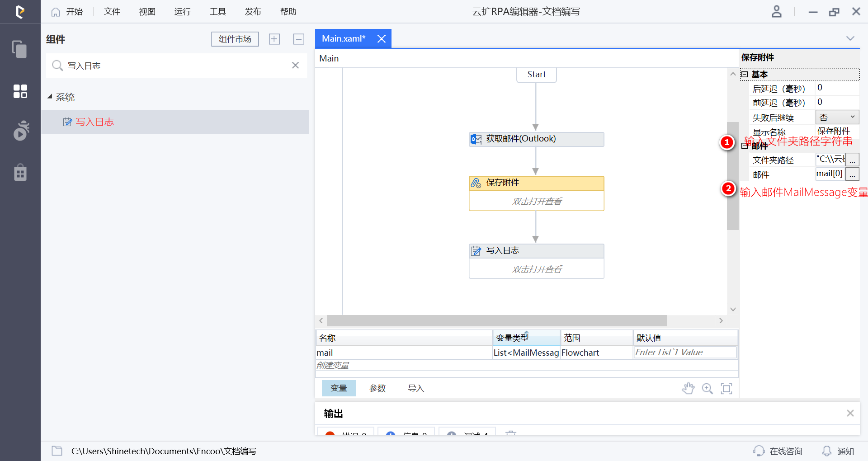The width and height of the screenshot is (868, 461).
Task: Click the Encoo logo icon in the sidebar
Action: coord(20,12)
